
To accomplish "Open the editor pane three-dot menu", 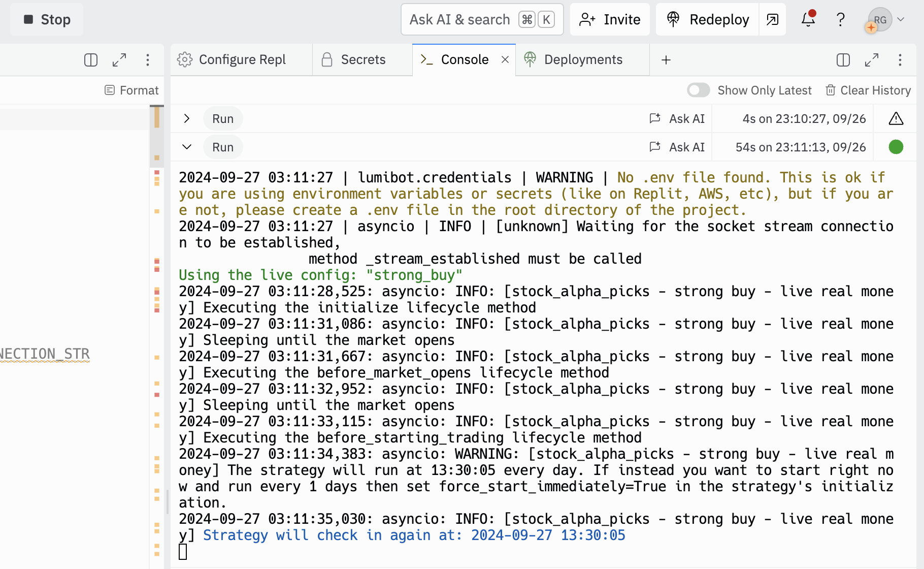I will tap(148, 60).
